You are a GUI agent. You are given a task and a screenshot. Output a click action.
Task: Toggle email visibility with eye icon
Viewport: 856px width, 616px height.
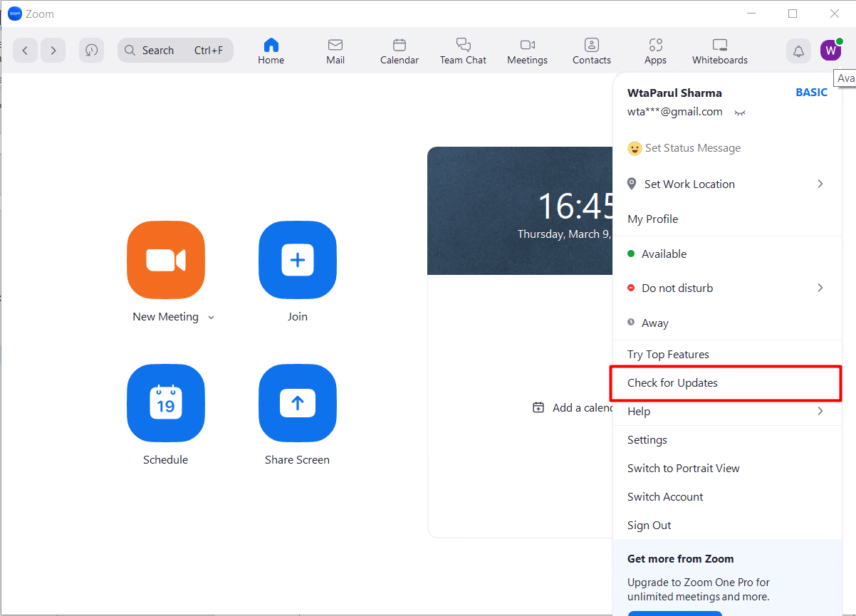(x=740, y=113)
